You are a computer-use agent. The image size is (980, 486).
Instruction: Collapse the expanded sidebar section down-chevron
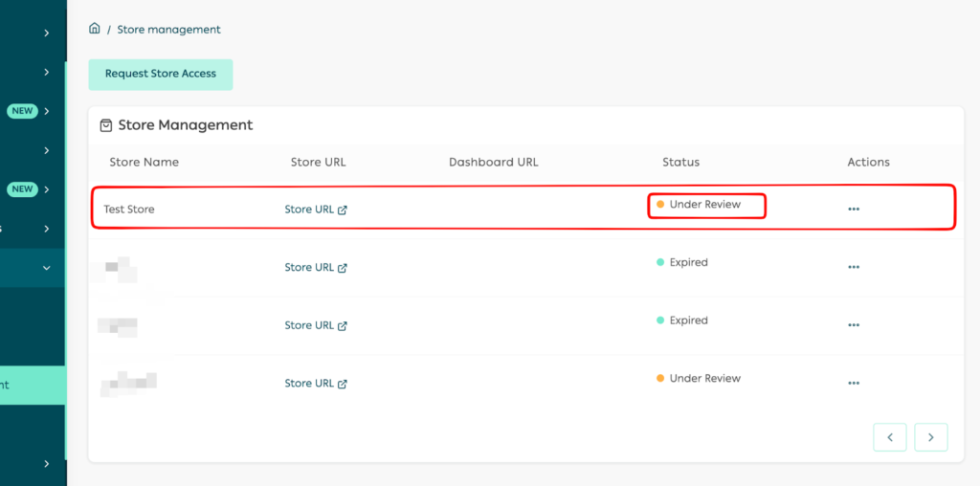pyautogui.click(x=47, y=268)
